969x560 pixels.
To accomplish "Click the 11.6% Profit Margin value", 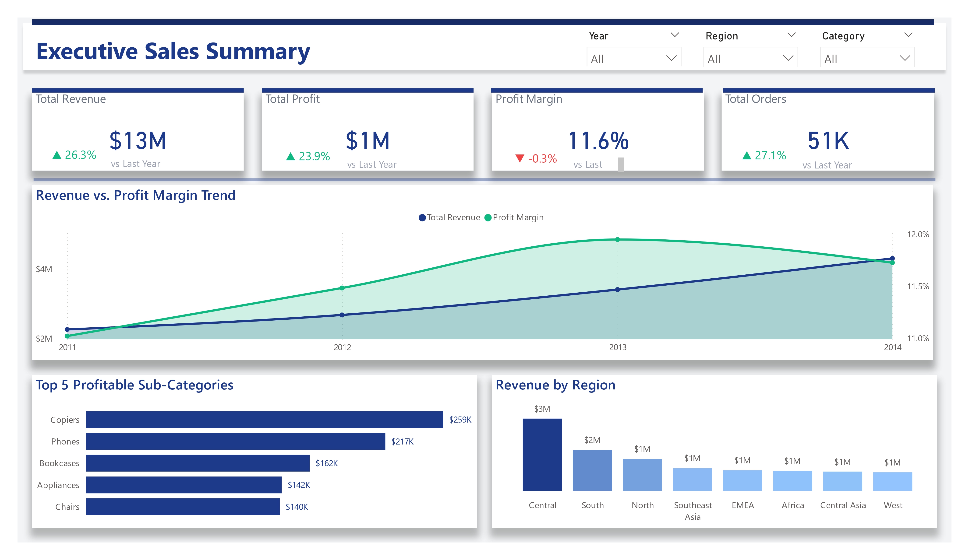I will point(598,141).
